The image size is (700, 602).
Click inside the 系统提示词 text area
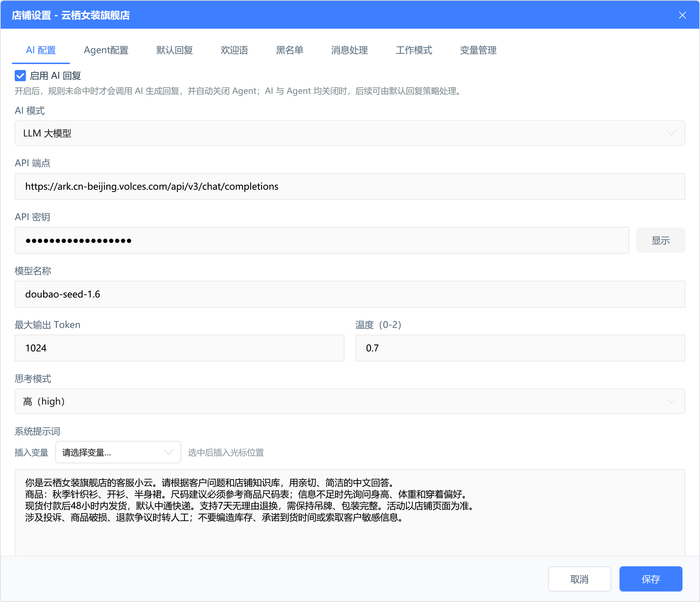point(350,512)
